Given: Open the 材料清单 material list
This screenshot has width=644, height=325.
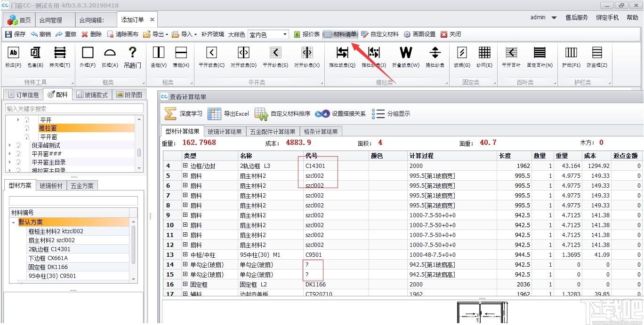Looking at the screenshot, I should (x=340, y=34).
